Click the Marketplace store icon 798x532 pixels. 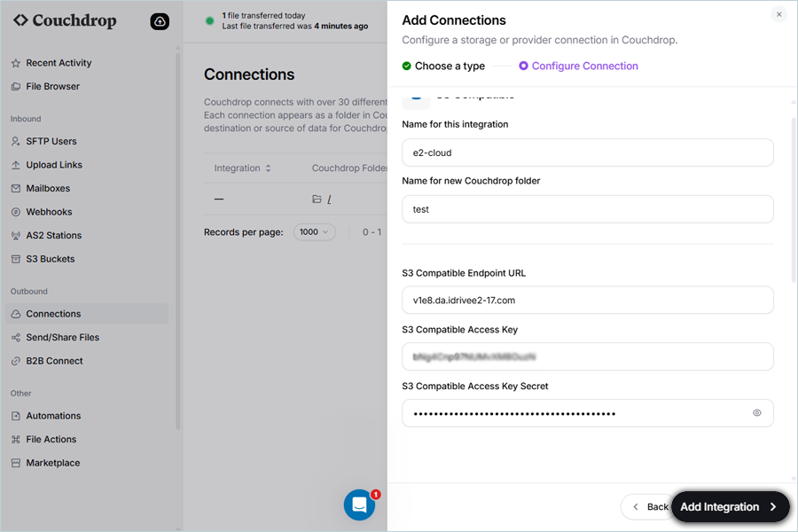(16, 463)
